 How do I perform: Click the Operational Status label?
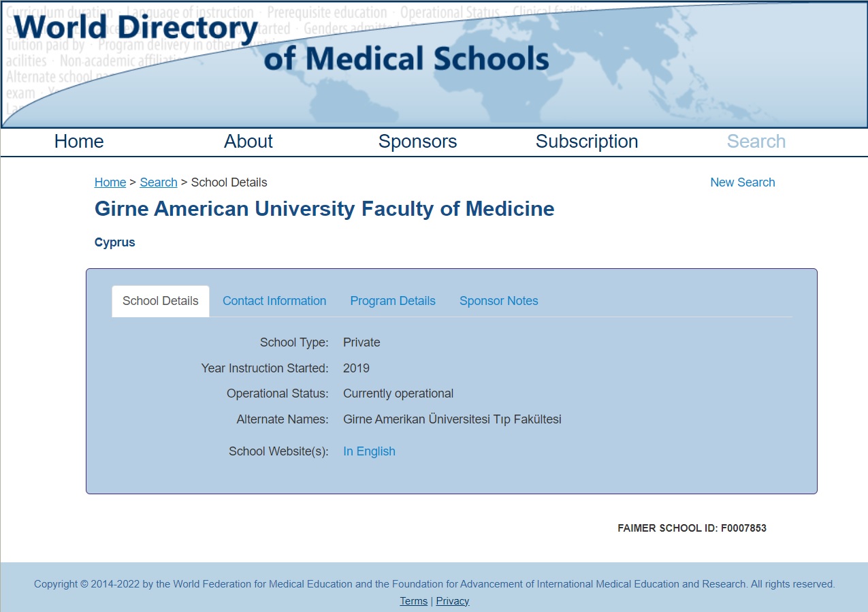tap(278, 393)
